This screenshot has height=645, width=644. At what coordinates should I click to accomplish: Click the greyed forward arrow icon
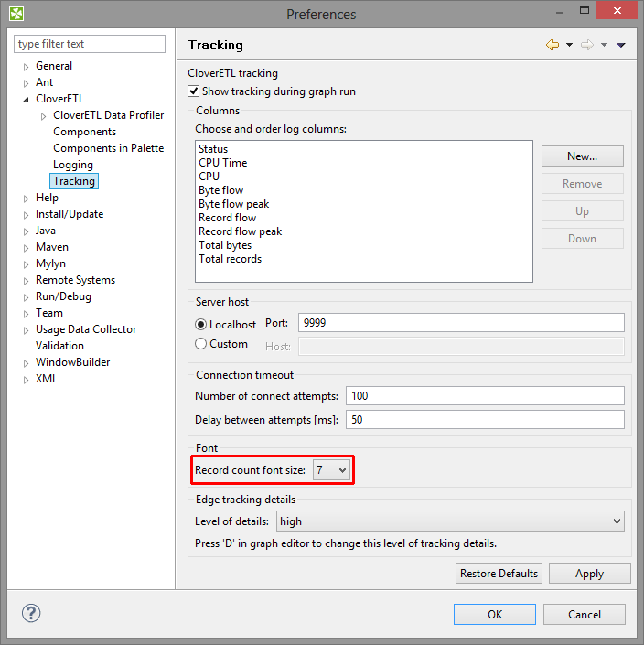click(x=587, y=45)
